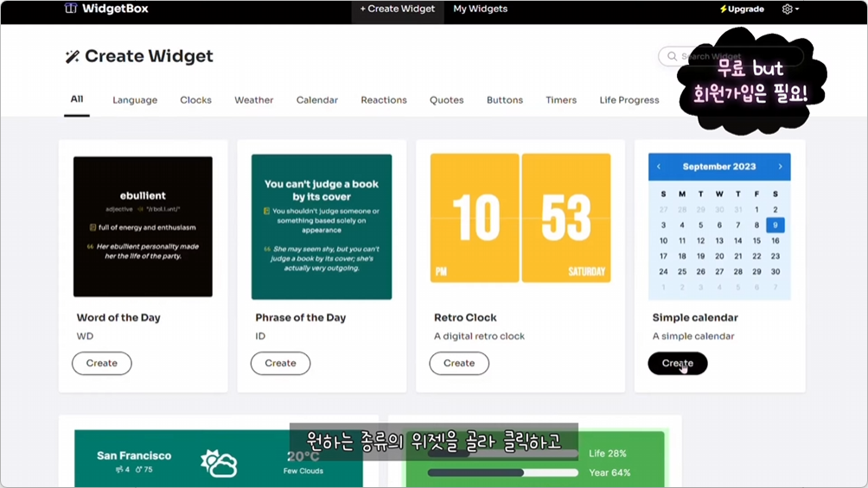Image resolution: width=868 pixels, height=488 pixels.
Task: Switch to the Weather category
Action: tap(253, 100)
